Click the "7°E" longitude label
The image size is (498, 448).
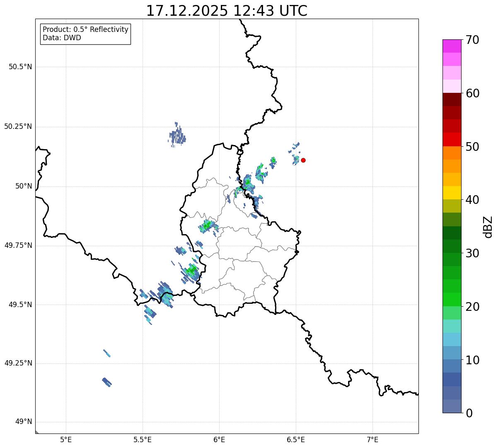pos(372,439)
